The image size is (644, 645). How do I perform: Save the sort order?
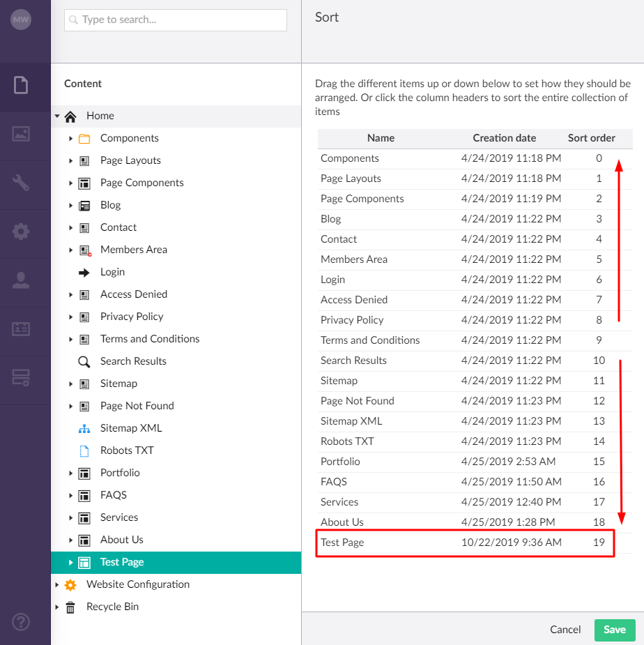[615, 630]
